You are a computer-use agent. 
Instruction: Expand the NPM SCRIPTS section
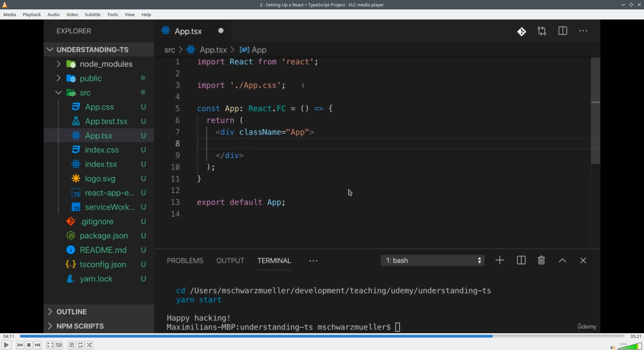50,326
